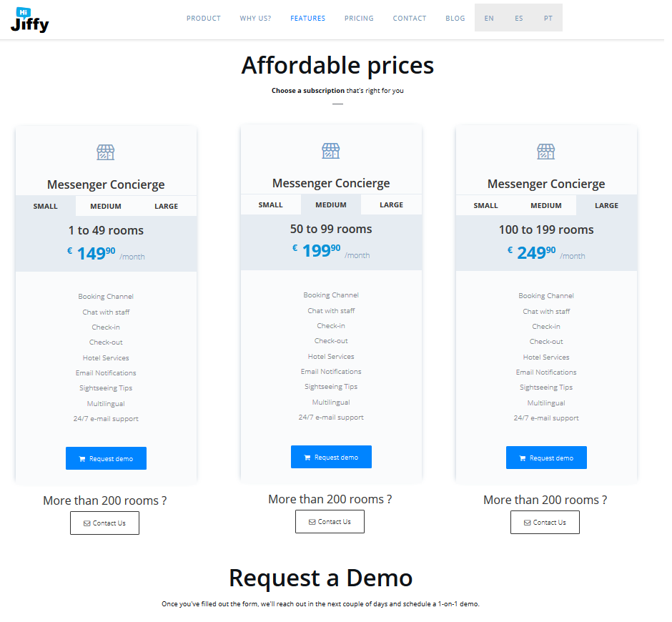
Task: Select the LARGE tab on the left card
Action: pos(167,206)
